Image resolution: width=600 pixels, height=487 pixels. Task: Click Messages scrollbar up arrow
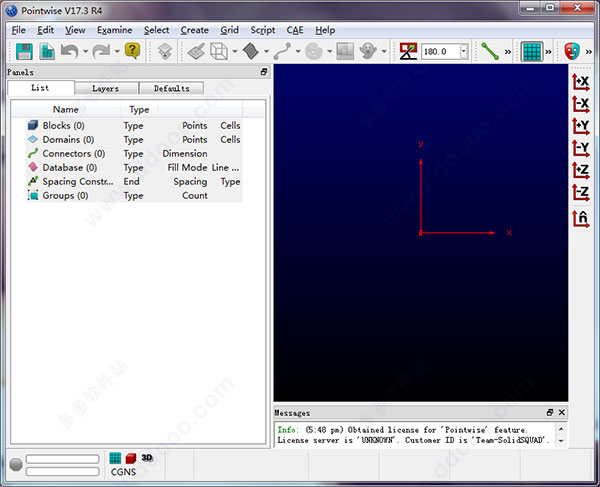click(x=561, y=429)
